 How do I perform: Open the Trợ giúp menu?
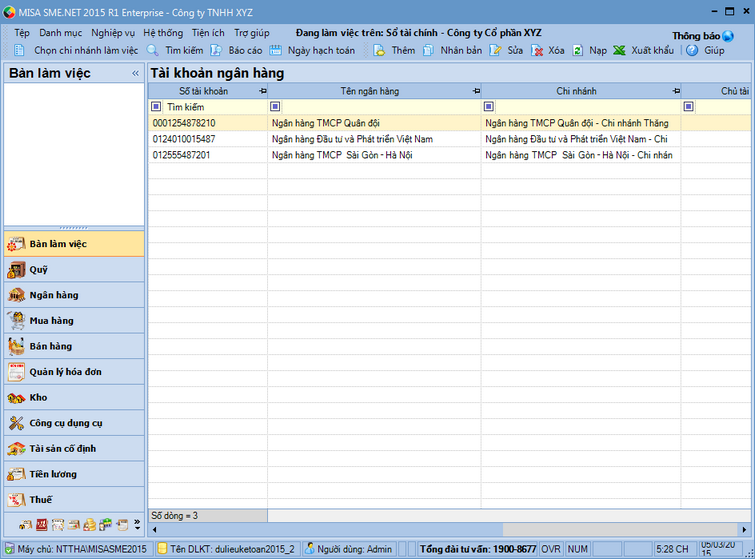252,33
